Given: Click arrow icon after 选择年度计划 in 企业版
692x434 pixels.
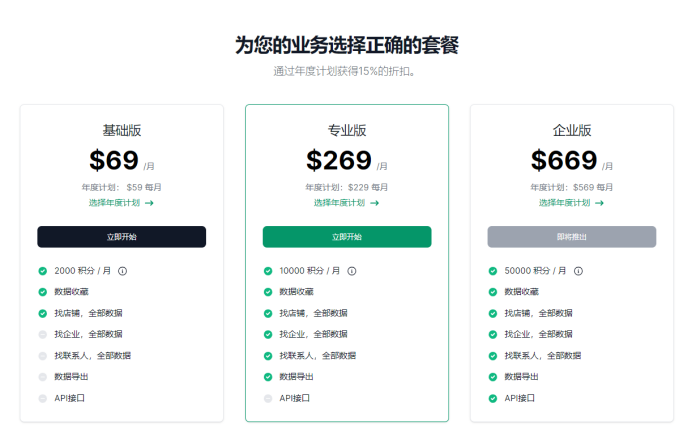Looking at the screenshot, I should (x=599, y=203).
